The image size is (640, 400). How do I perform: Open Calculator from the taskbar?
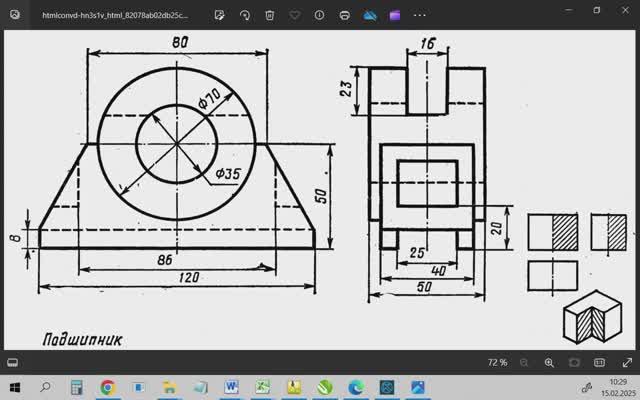click(76, 387)
